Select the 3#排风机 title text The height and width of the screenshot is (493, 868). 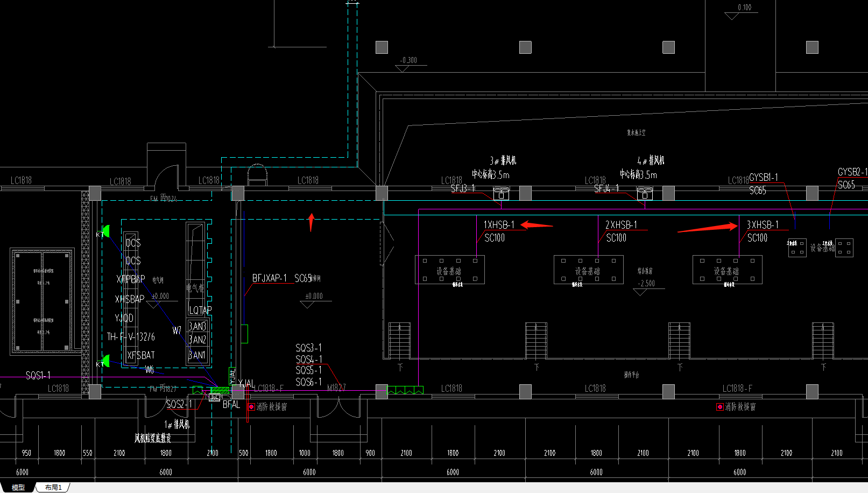coord(503,160)
